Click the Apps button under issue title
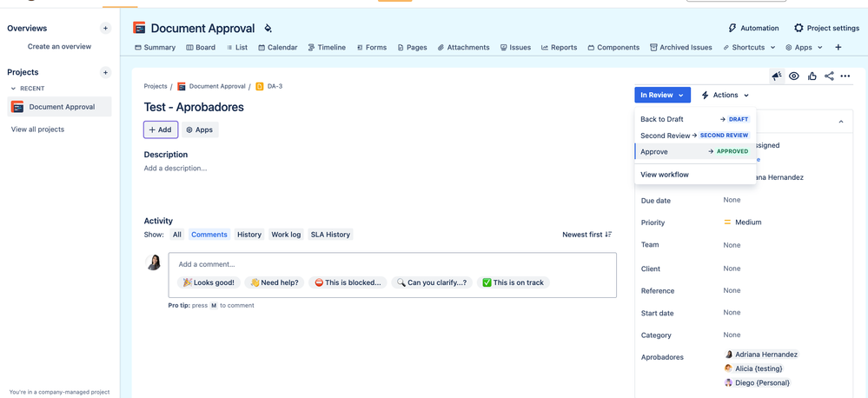The height and width of the screenshot is (398, 868). tap(200, 129)
